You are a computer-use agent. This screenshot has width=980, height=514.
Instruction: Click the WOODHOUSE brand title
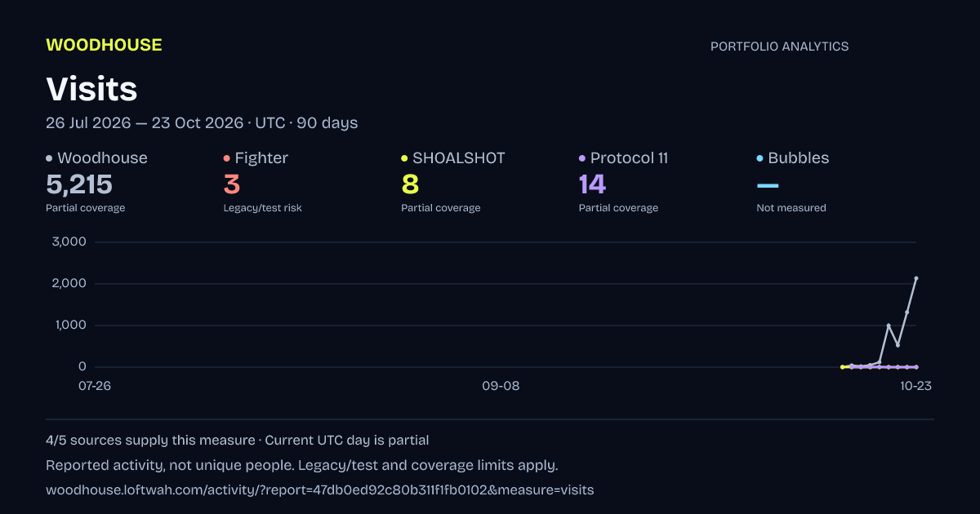[x=104, y=45]
